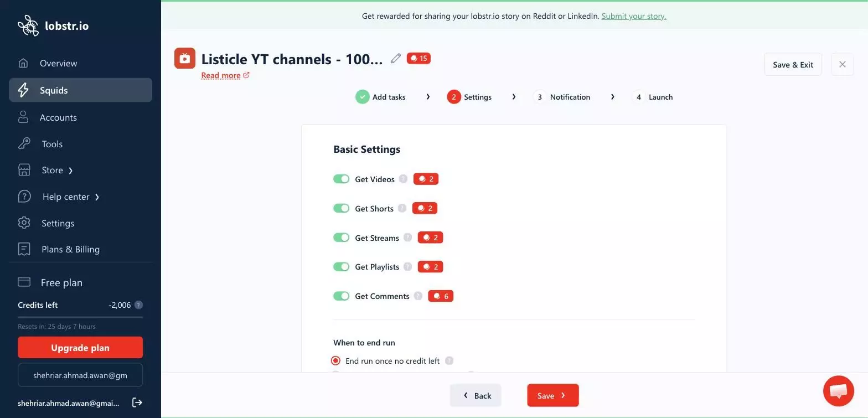Viewport: 868px width, 418px height.
Task: Open Overview via its home icon
Action: click(x=23, y=63)
